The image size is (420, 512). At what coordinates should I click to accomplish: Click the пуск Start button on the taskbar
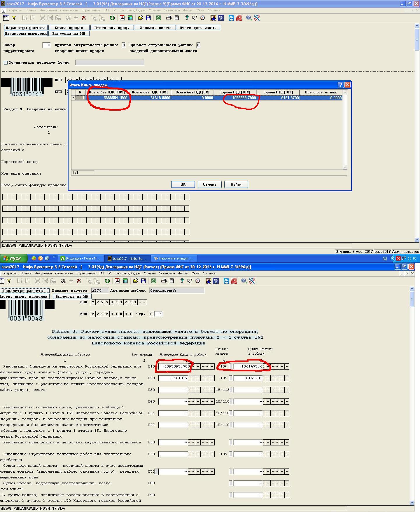pos(14,258)
